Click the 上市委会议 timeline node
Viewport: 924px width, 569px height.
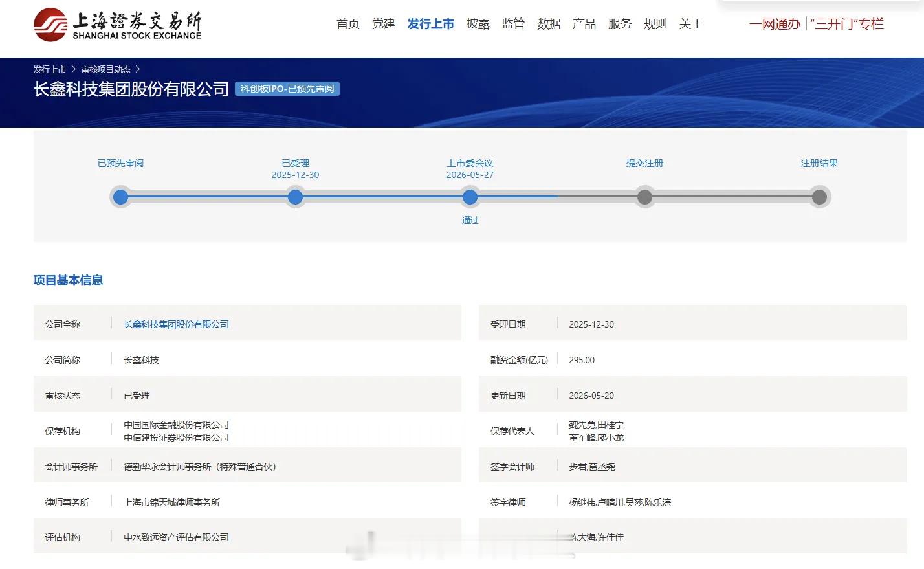pyautogui.click(x=470, y=197)
